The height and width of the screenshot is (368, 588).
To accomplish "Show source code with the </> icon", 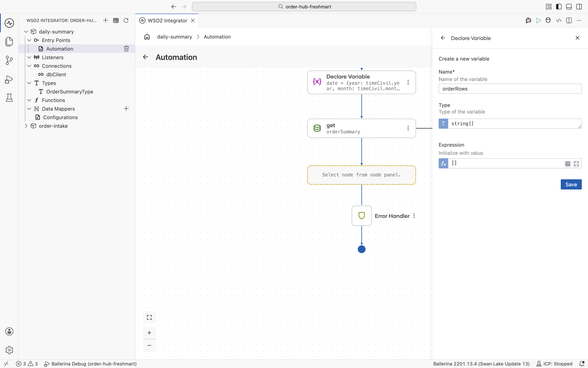I will [x=559, y=20].
